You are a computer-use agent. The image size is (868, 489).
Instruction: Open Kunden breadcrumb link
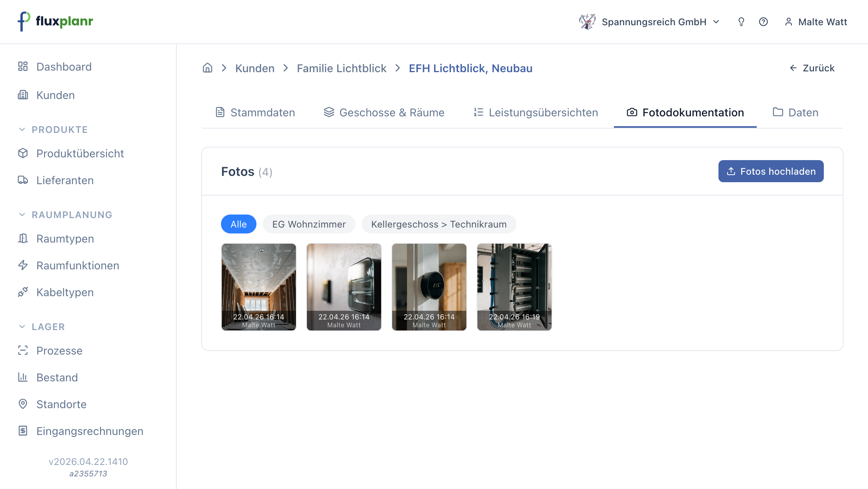255,68
